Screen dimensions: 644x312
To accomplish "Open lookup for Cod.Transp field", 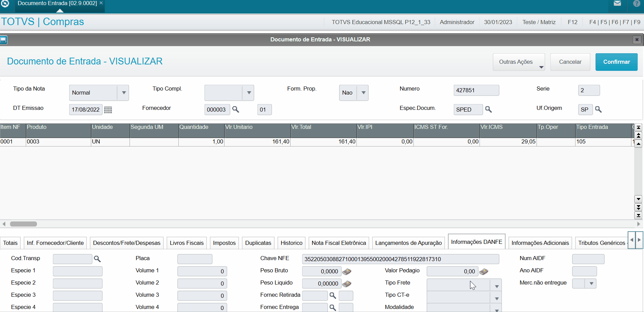I will pos(97,259).
